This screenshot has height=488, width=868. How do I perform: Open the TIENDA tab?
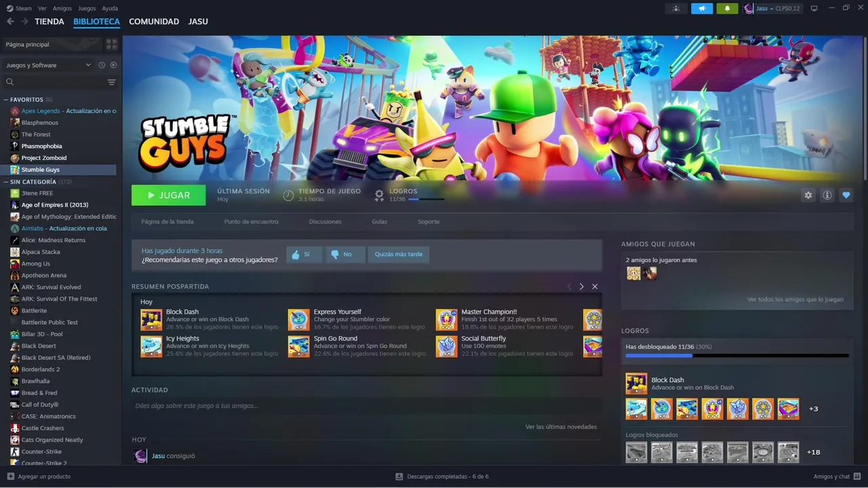(x=50, y=22)
